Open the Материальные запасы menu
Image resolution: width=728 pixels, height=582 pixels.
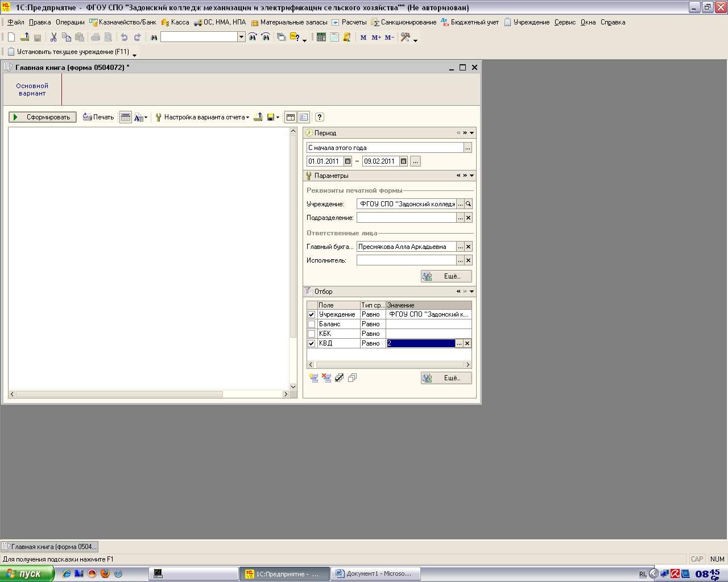[289, 22]
